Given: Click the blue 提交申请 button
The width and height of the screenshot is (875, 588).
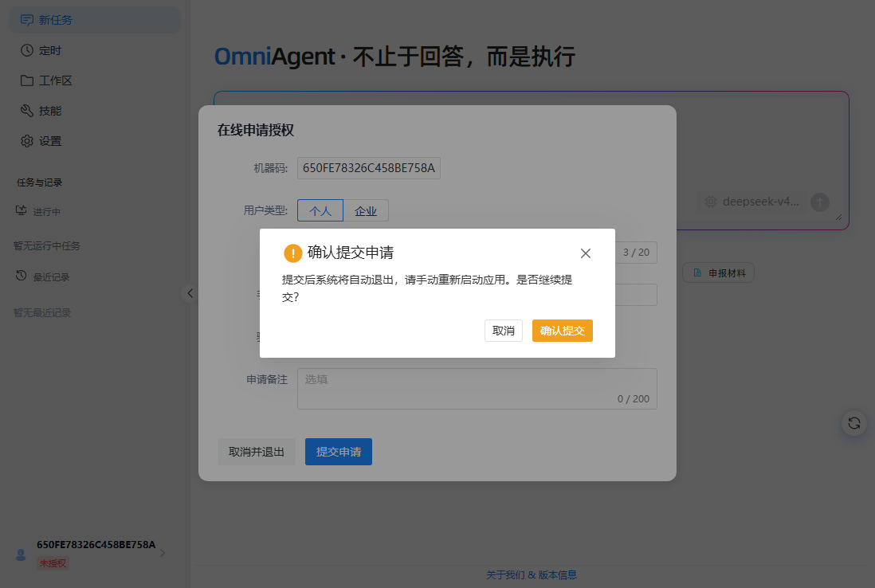Looking at the screenshot, I should (x=339, y=451).
